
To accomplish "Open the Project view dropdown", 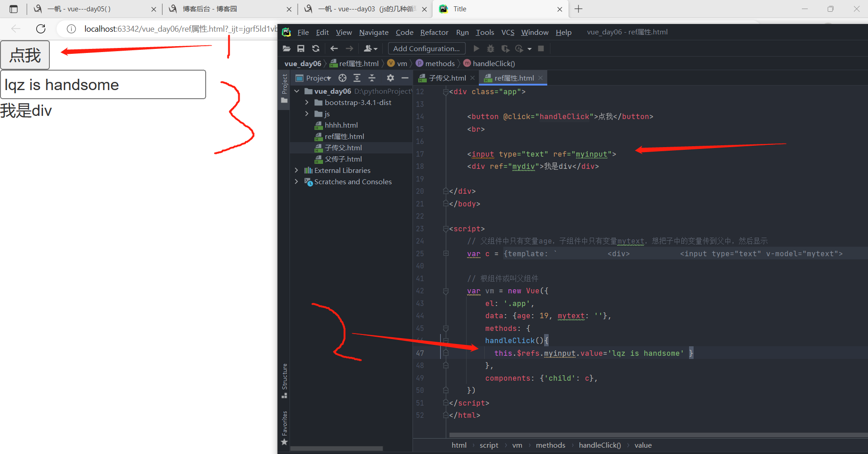I will (313, 78).
